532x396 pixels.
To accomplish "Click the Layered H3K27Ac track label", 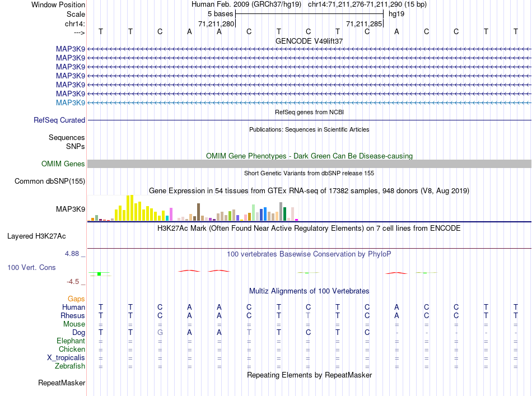I will click(x=36, y=236).
